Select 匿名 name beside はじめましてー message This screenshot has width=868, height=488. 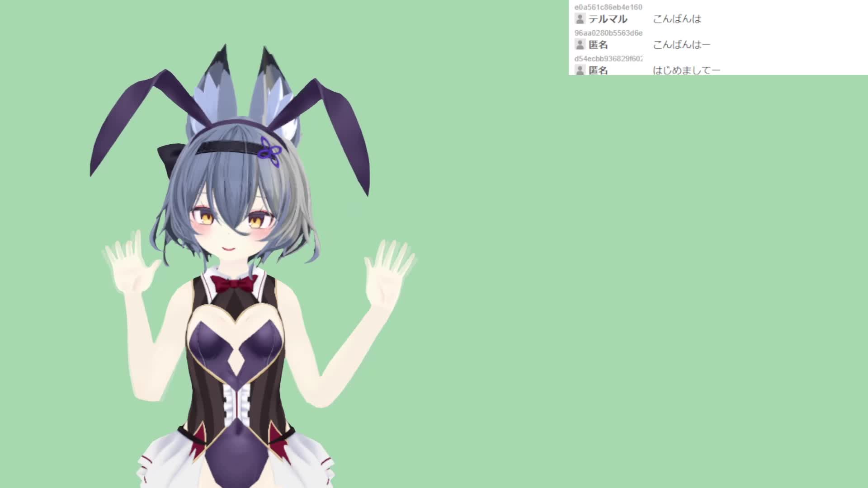[x=598, y=70]
